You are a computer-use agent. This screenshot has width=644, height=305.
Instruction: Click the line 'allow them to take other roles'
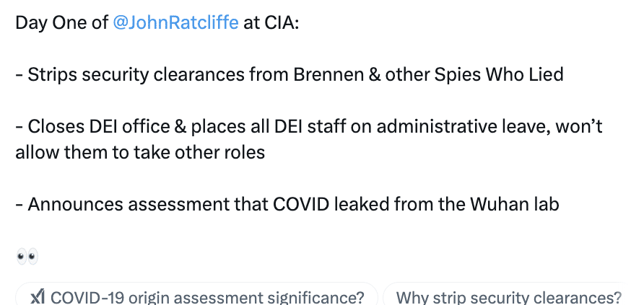click(140, 153)
